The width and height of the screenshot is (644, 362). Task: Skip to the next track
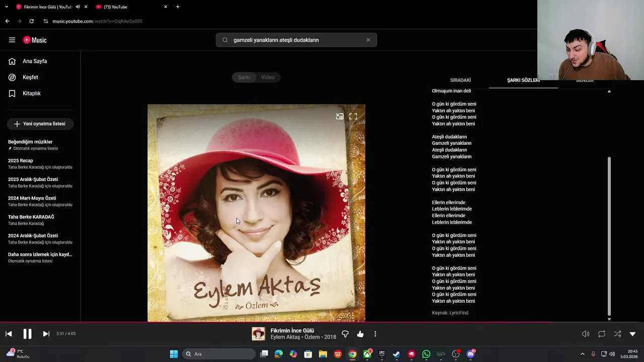[x=46, y=334]
